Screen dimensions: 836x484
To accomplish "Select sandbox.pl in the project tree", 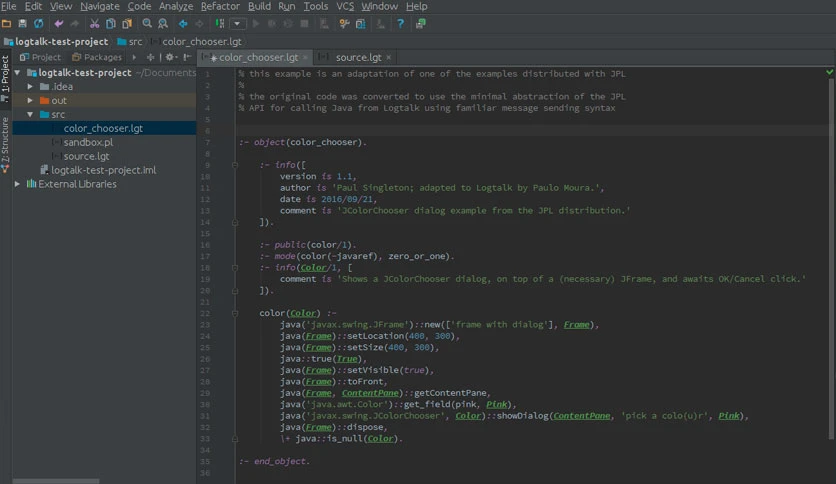I will [x=88, y=142].
